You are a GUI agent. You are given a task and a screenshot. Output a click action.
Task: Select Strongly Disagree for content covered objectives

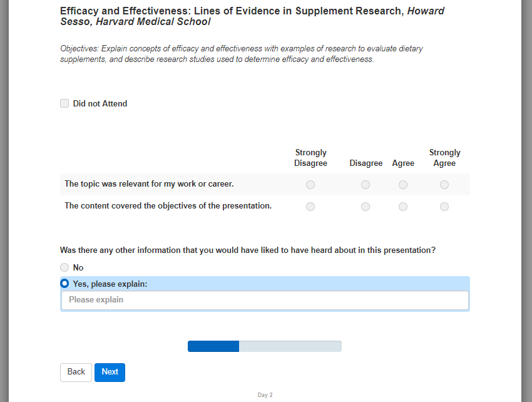click(310, 207)
